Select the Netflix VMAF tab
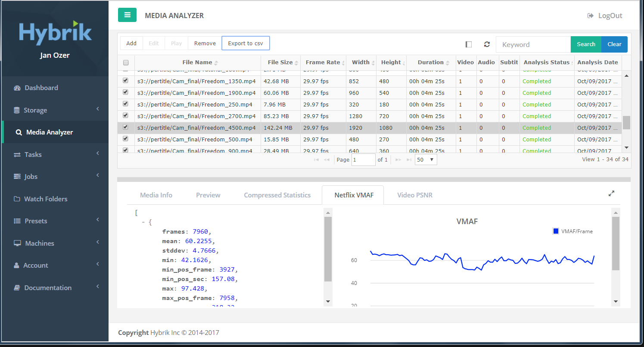Screen dimensions: 644x347 click(353, 195)
